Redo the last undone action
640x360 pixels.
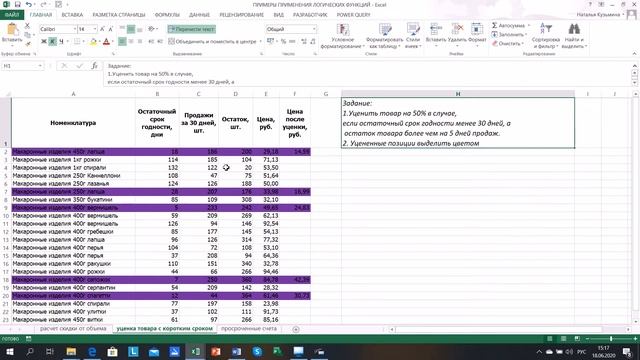[43, 4]
